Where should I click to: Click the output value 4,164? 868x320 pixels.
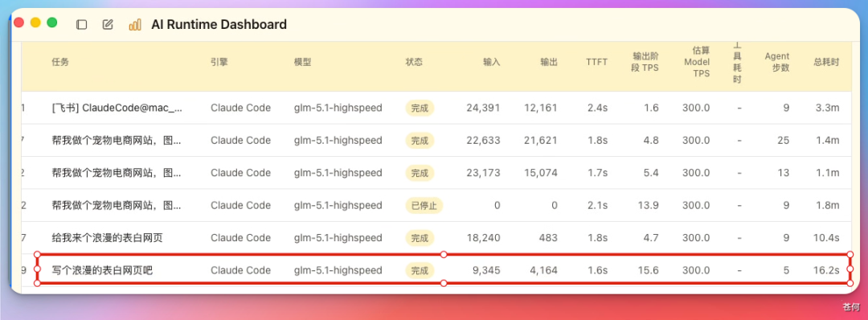coord(543,271)
